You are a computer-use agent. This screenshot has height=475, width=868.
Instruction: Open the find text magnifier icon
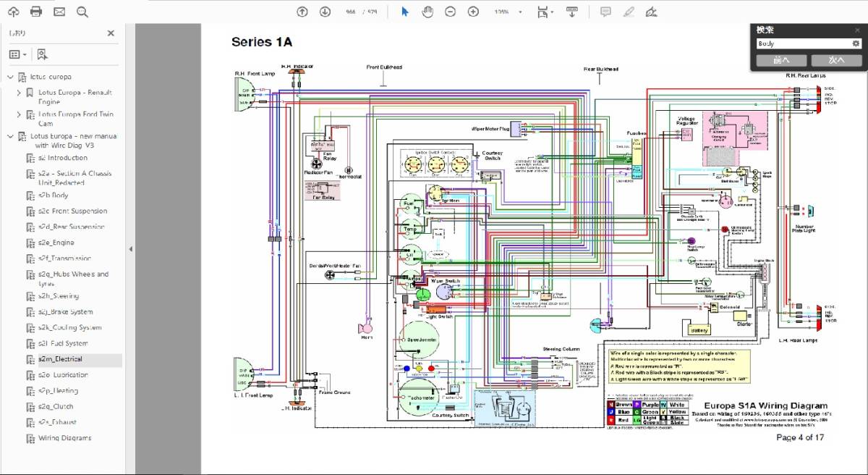[82, 12]
